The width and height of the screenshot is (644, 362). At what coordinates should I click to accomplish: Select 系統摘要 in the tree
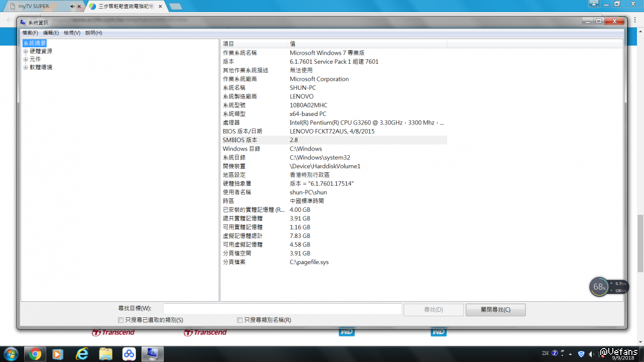pyautogui.click(x=35, y=43)
